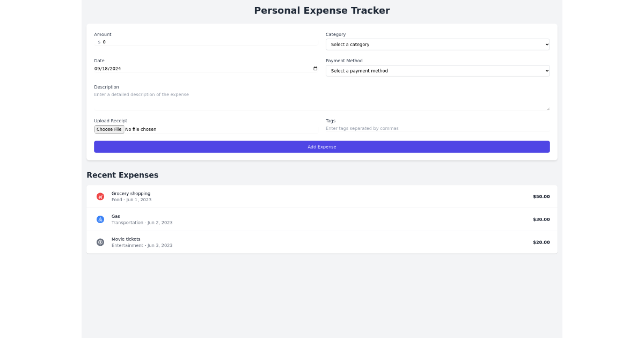
Task: Click the Personal Expense Tracker title
Action: tap(322, 10)
